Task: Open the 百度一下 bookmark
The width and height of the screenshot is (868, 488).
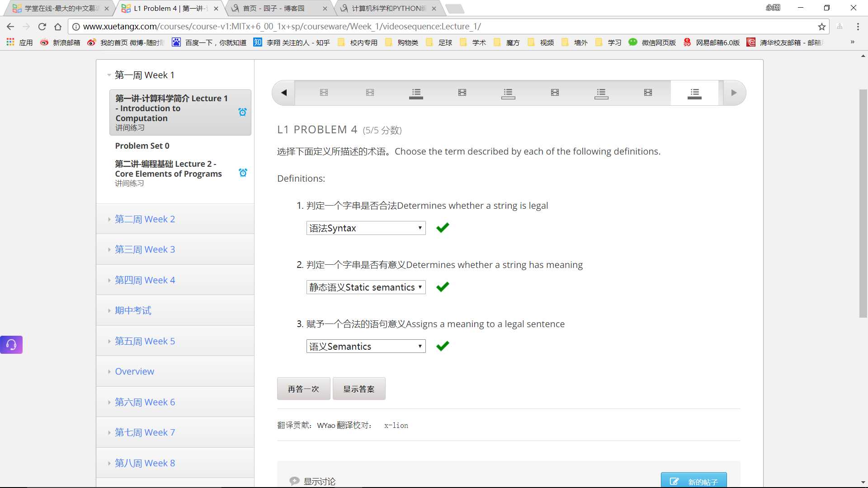Action: [209, 42]
